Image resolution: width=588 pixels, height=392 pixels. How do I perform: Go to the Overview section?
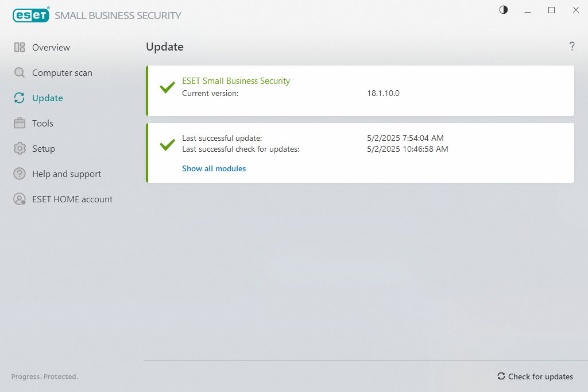pos(51,48)
